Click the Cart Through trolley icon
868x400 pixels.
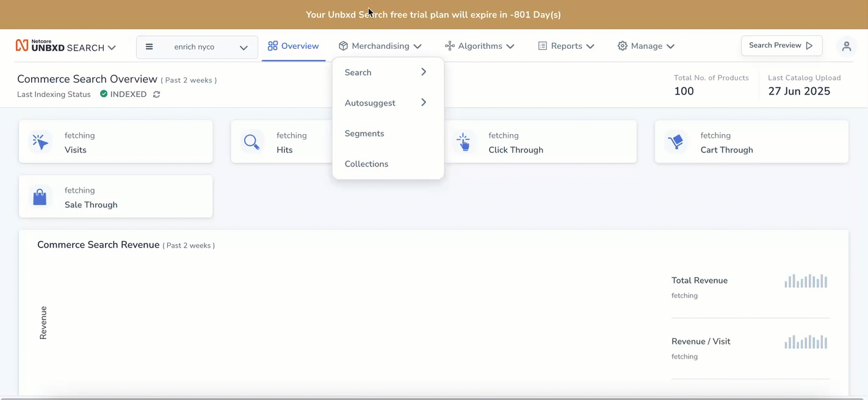[675, 141]
